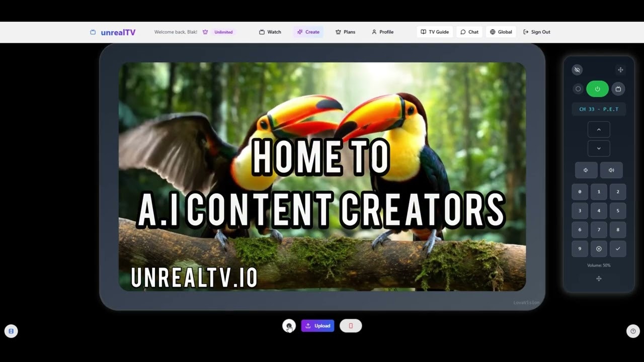
Task: Lower the volume on the remote
Action: 586,170
